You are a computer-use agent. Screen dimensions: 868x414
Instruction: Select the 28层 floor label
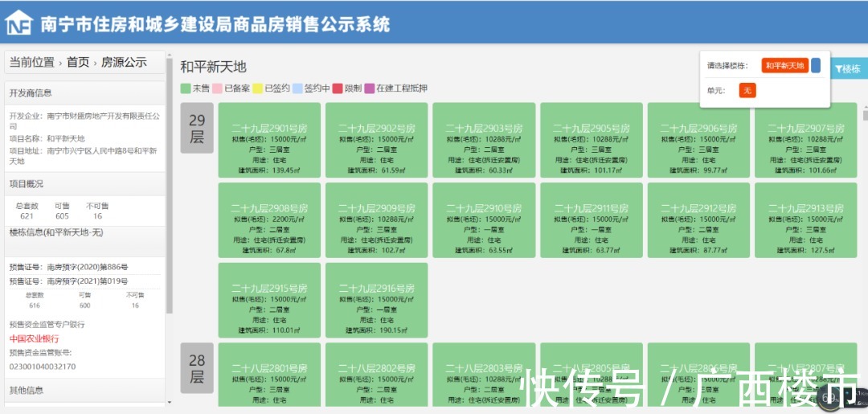pos(197,368)
